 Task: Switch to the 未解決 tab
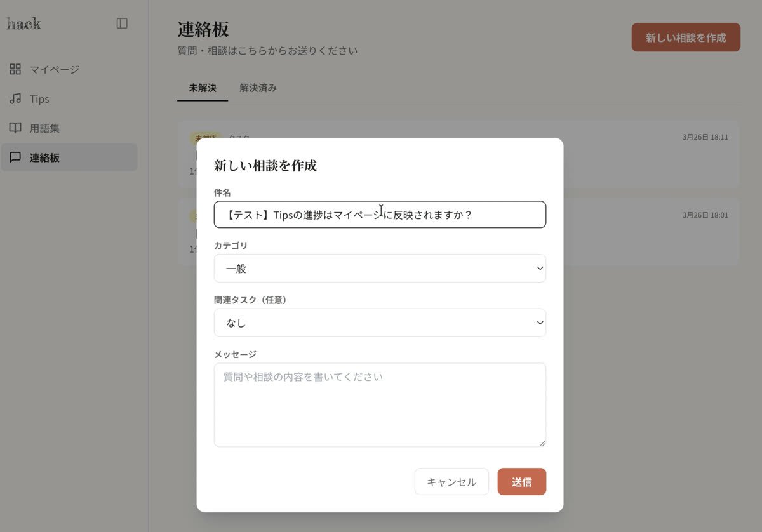click(x=203, y=88)
